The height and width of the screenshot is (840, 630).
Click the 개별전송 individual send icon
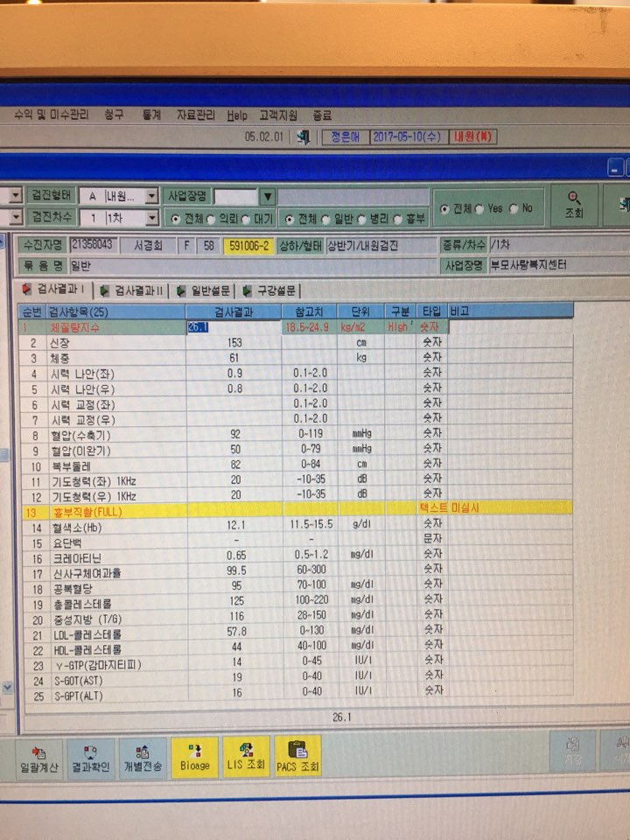coord(143,758)
